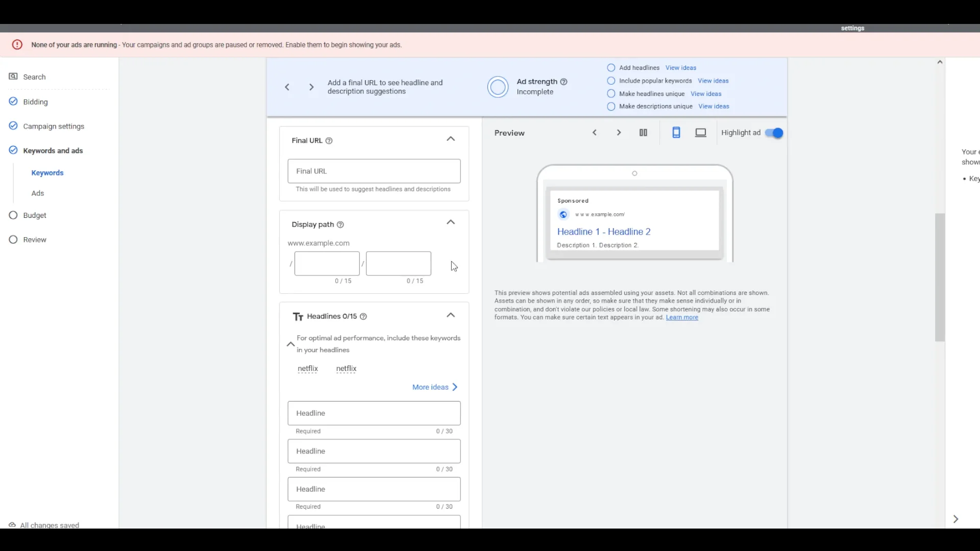This screenshot has height=551, width=980.
Task: Open the Bidding step
Action: click(x=35, y=102)
